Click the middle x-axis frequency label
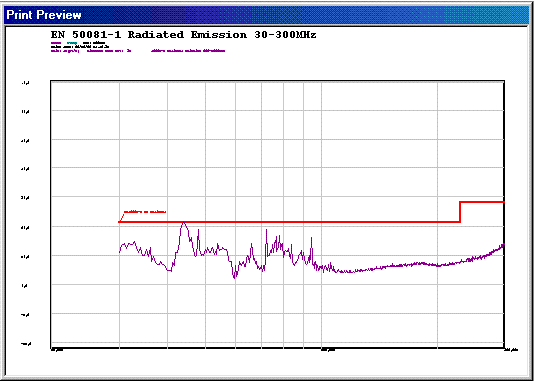Viewport: 535px width, 381px height. tap(328, 350)
